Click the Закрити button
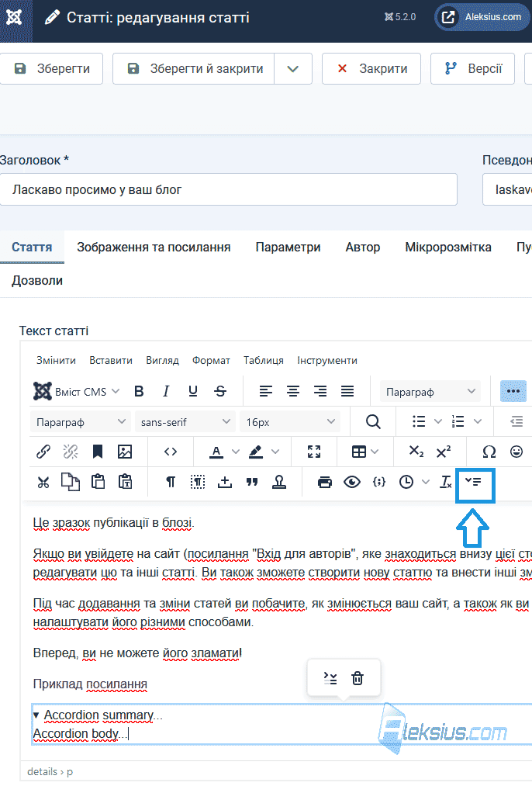Image resolution: width=532 pixels, height=786 pixels. point(371,69)
